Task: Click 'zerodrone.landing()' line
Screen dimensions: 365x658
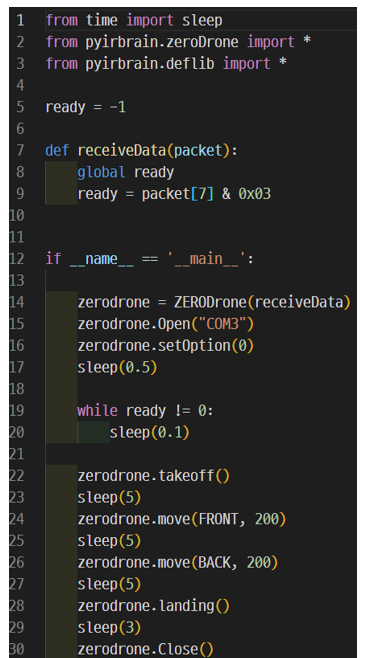Action: pyautogui.click(x=154, y=606)
